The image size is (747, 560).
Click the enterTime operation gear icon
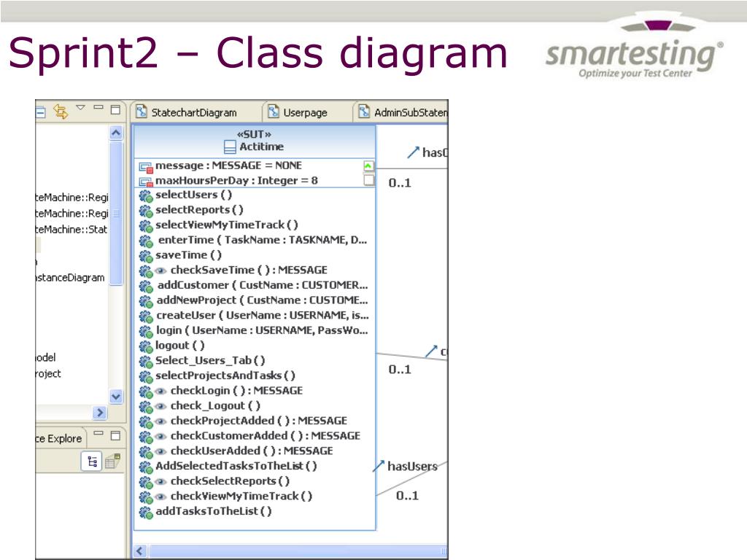[x=146, y=241]
